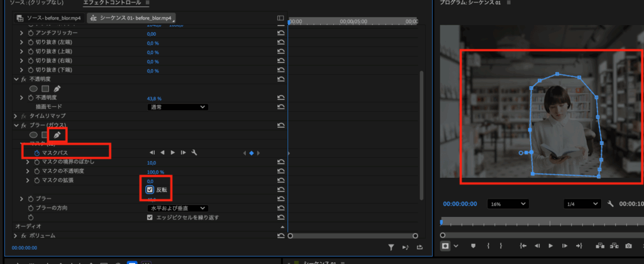644x264 pixels.
Task: Toggle エッジピクセルを繰り返す checkbox
Action: click(x=150, y=217)
